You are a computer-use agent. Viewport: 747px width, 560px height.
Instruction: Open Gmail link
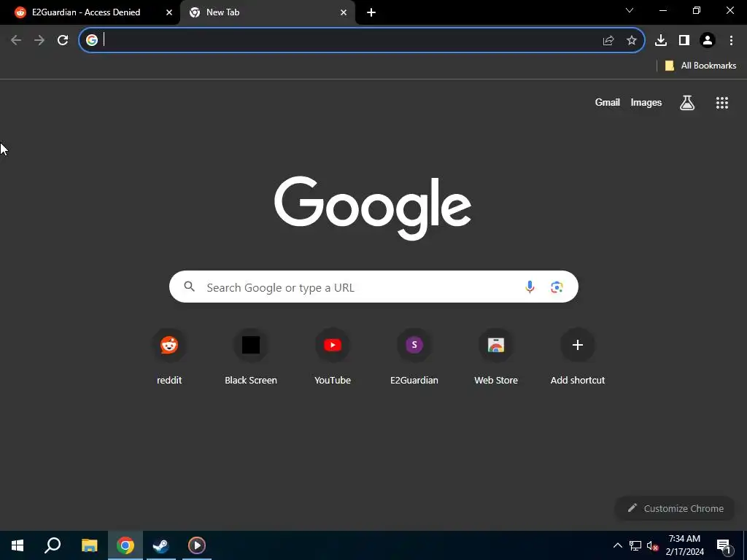pos(608,102)
